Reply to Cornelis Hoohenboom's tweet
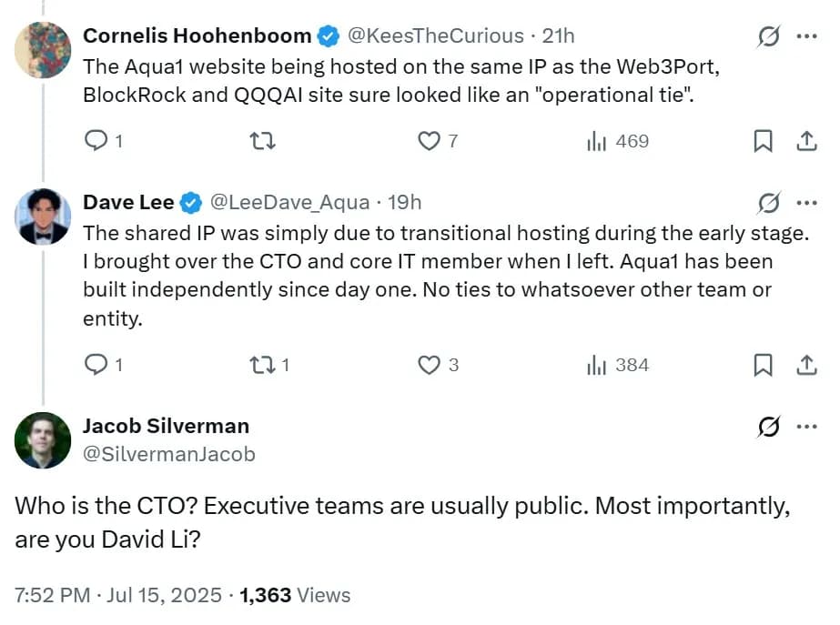Image resolution: width=840 pixels, height=625 pixels. coord(96,141)
